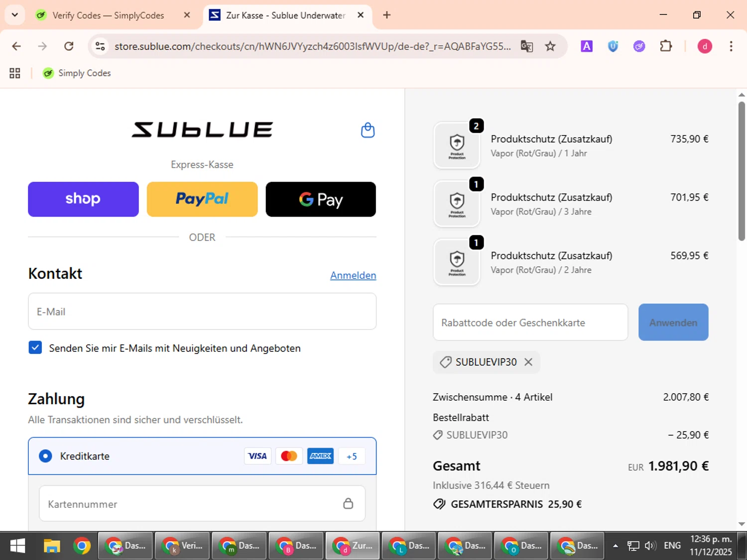Pay with the G Pay button
The width and height of the screenshot is (747, 560).
pos(321,199)
